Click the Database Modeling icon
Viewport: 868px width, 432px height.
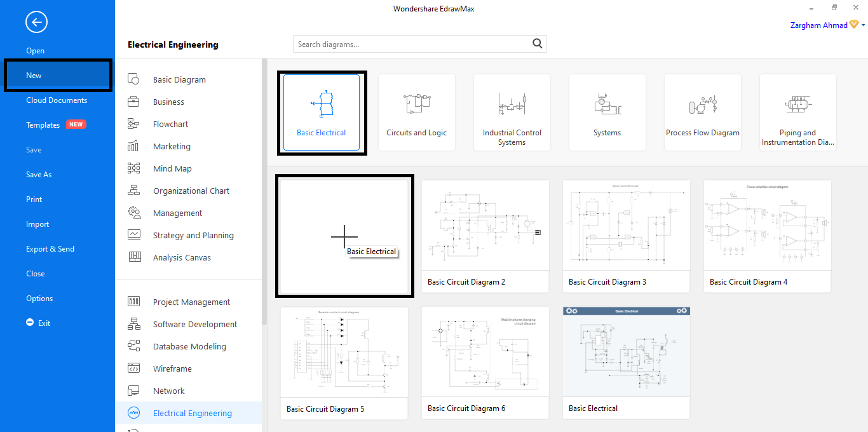coord(133,346)
